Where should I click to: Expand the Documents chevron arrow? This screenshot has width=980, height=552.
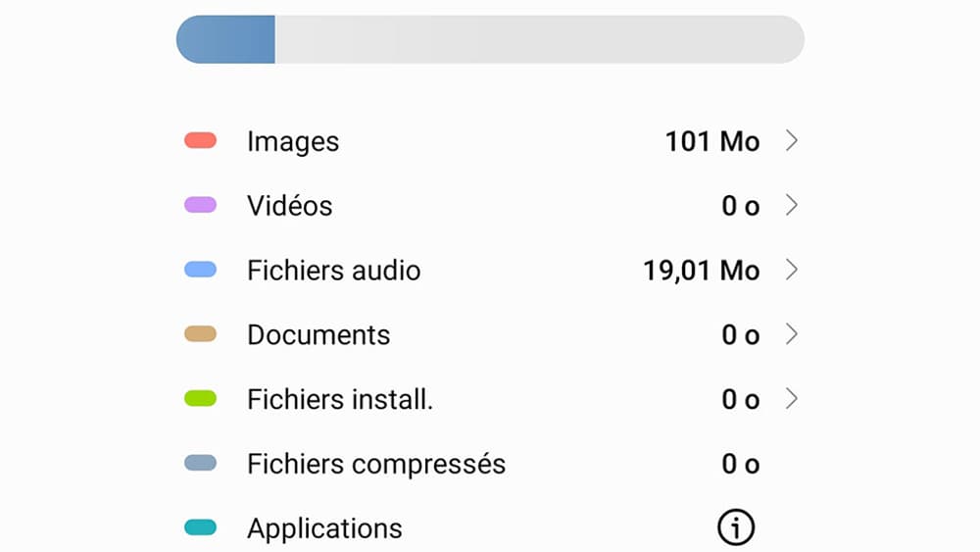[791, 333]
